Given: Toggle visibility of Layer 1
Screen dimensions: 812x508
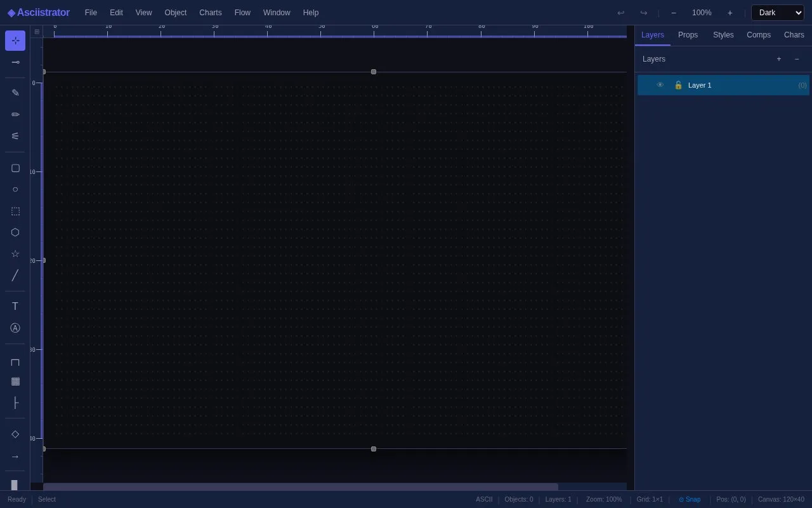Looking at the screenshot, I should coord(660,85).
